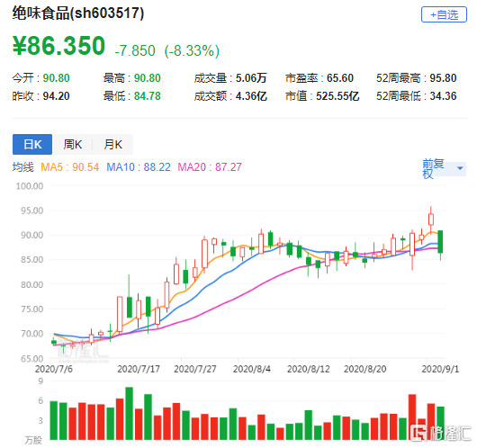Click the stock title 绝味食品(sh603517)
477x448 pixels.
click(78, 13)
